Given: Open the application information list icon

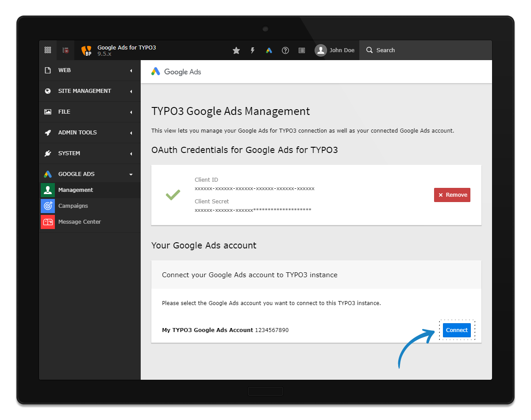Looking at the screenshot, I should 302,50.
